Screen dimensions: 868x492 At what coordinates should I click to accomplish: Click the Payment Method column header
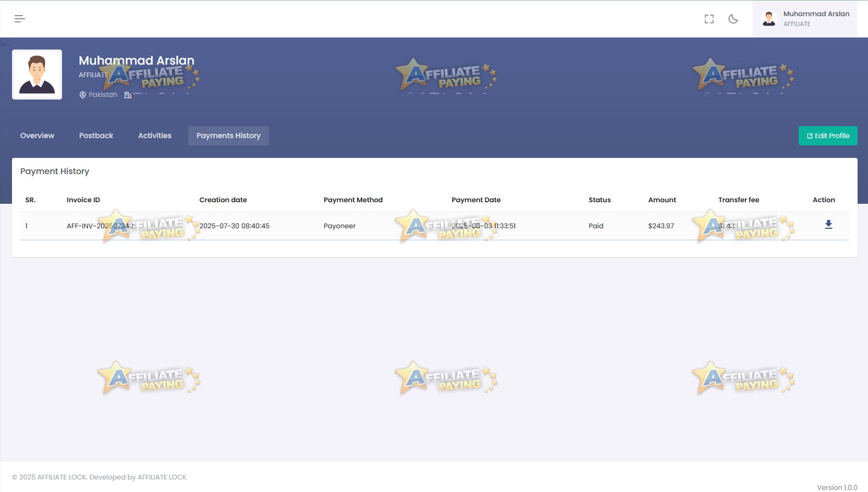353,200
